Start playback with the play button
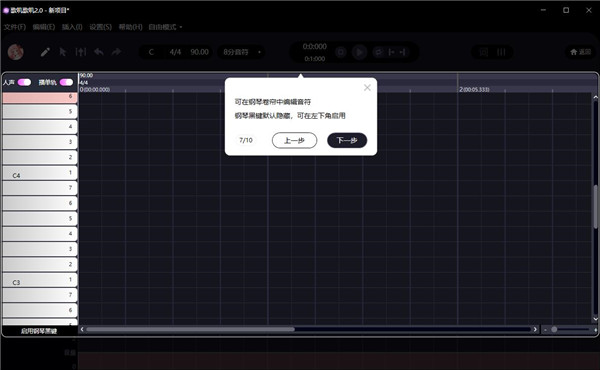 point(359,52)
